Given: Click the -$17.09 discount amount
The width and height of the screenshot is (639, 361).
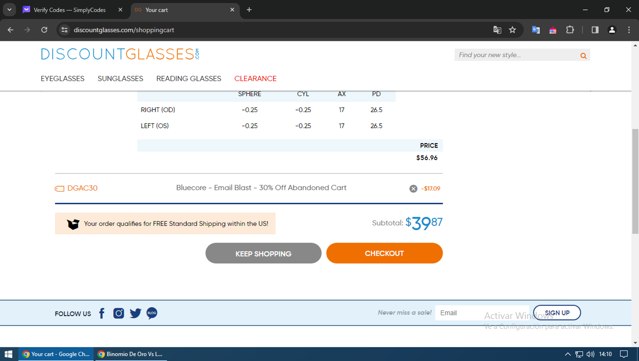Looking at the screenshot, I should 431,188.
